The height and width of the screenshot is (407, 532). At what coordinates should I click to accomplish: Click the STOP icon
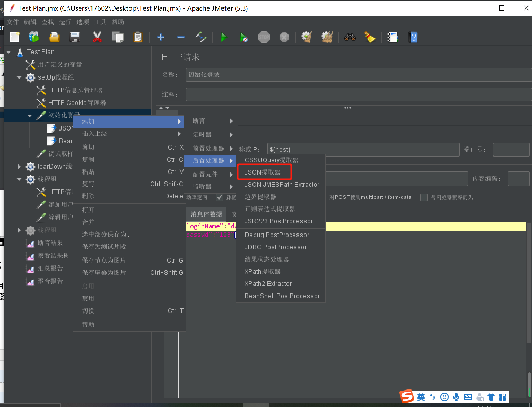[x=264, y=37]
